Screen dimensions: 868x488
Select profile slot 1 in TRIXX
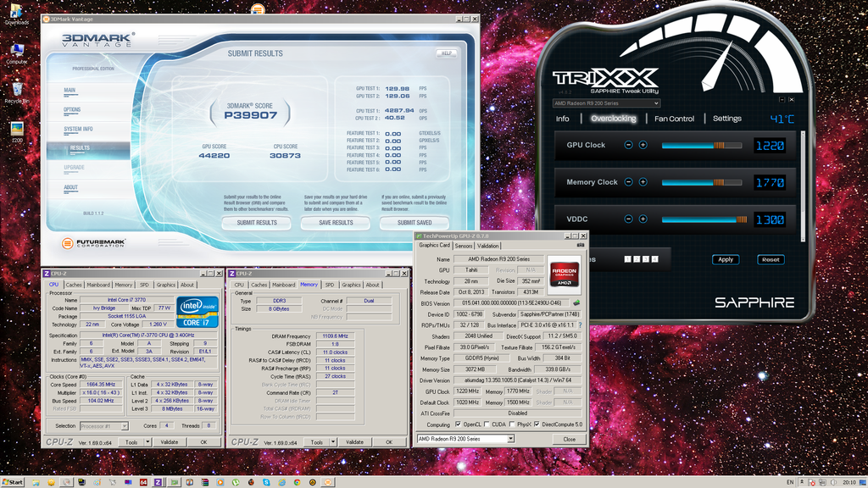point(628,259)
